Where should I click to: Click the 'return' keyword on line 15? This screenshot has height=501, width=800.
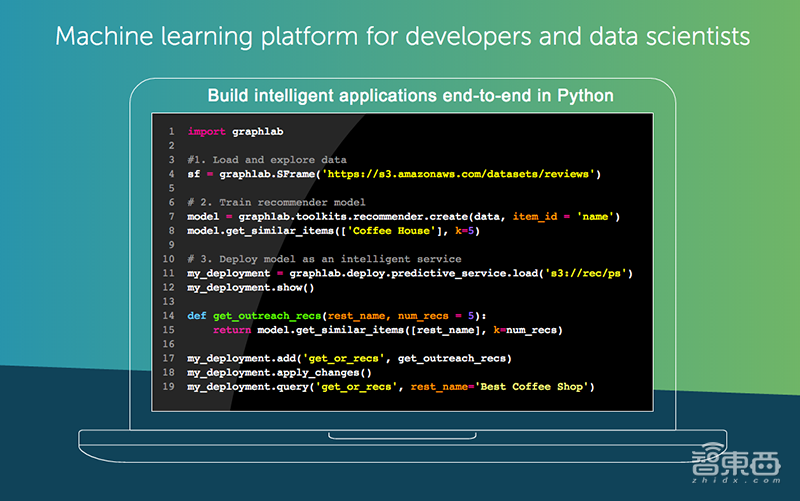pos(232,330)
